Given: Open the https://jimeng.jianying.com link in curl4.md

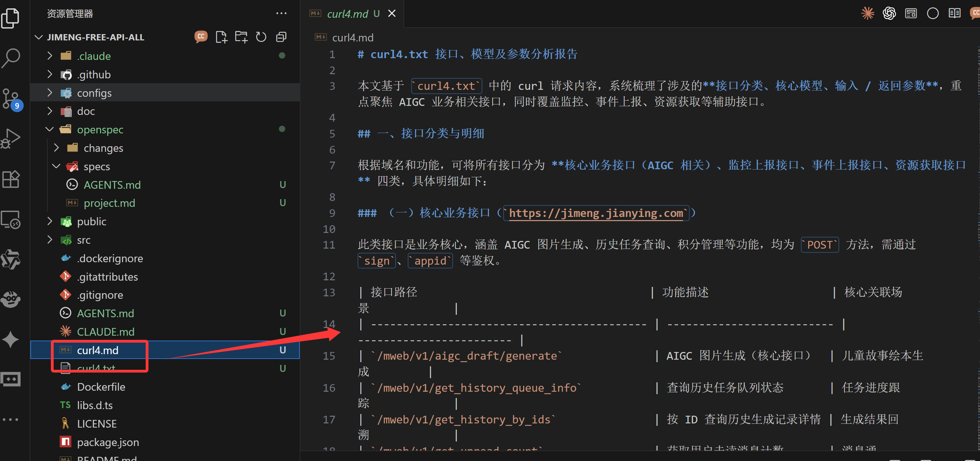Looking at the screenshot, I should pos(595,213).
